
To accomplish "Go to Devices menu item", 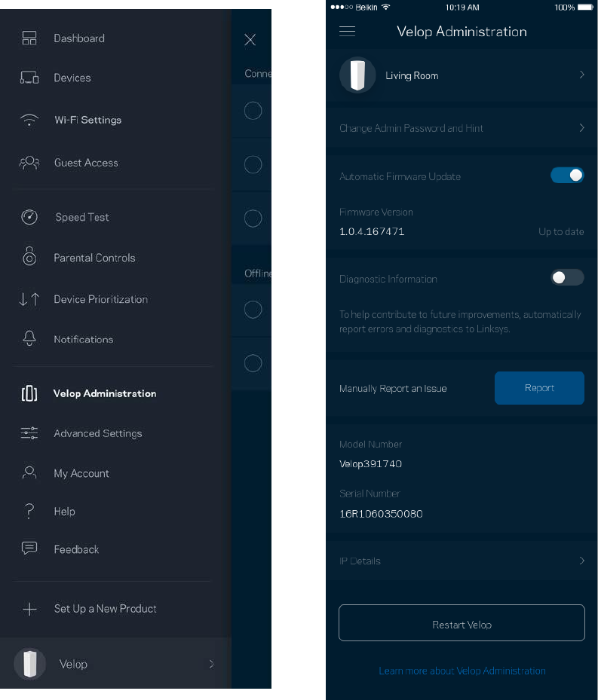I will [72, 78].
